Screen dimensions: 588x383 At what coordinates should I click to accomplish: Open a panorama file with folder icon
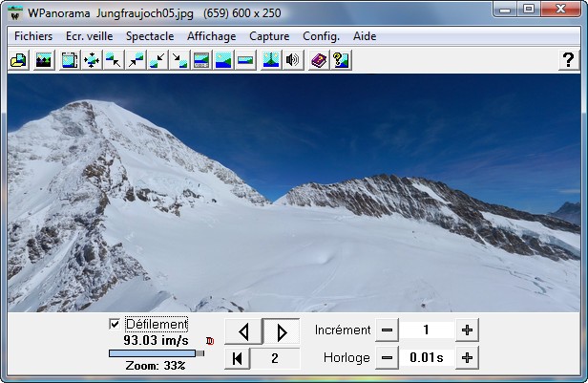(18, 60)
